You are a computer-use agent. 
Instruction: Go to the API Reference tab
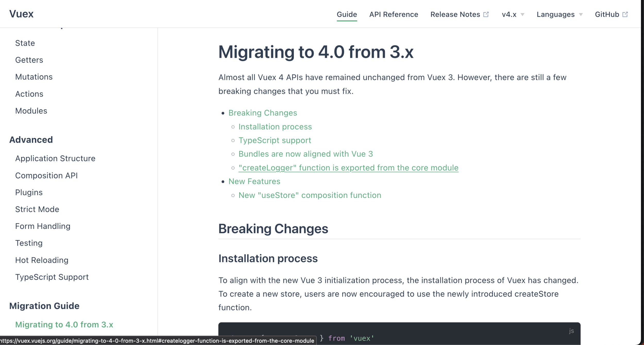[393, 14]
